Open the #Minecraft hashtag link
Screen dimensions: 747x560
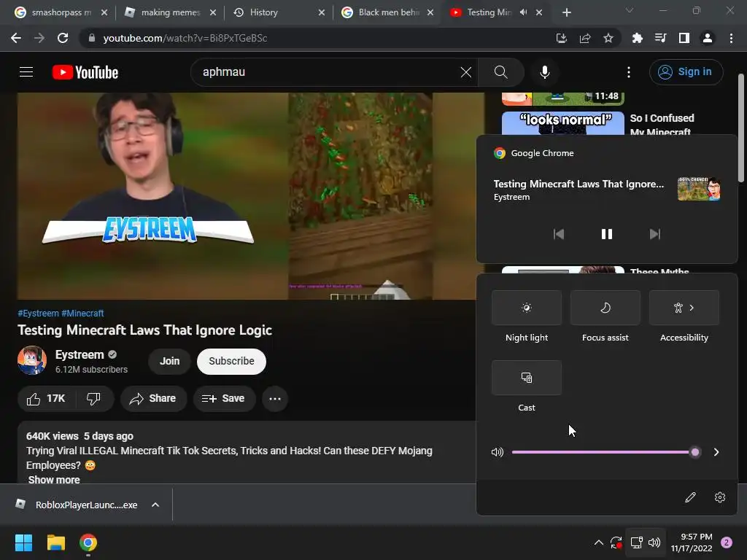(x=82, y=314)
